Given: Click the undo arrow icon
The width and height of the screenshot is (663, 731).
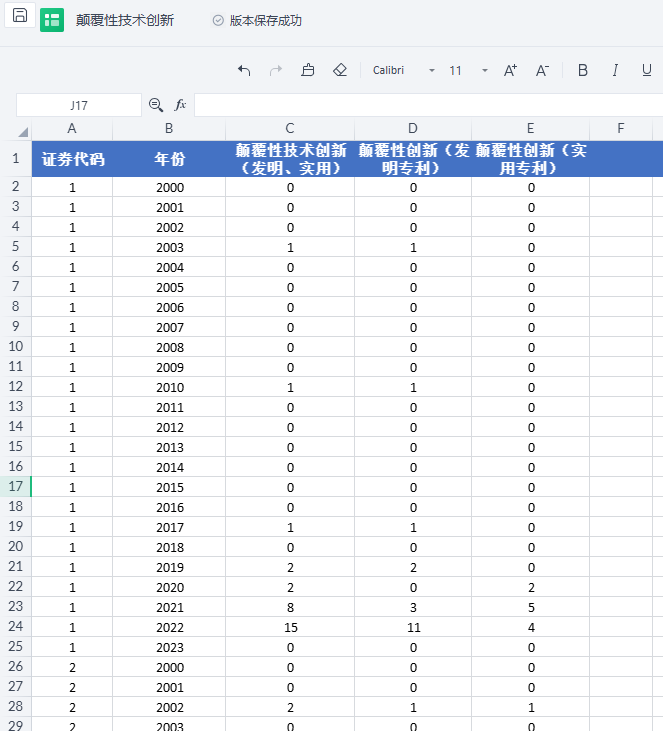Looking at the screenshot, I should click(x=244, y=70).
